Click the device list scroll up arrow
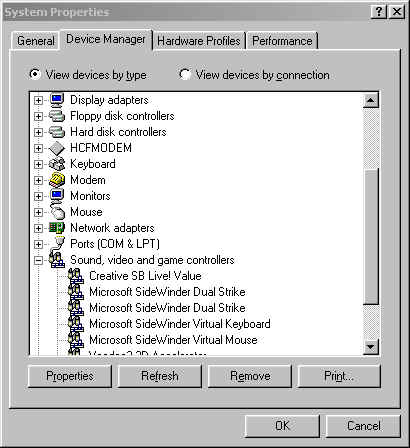410x448 pixels. coord(371,100)
